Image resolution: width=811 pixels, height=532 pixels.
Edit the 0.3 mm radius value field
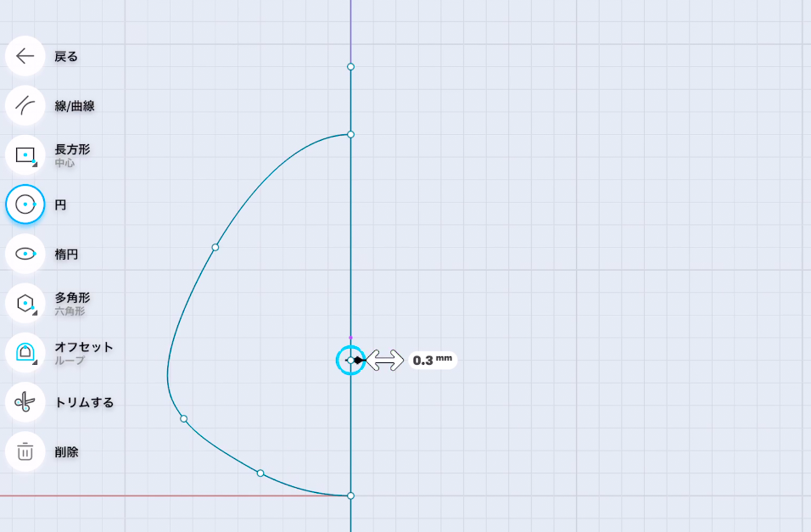click(x=433, y=361)
